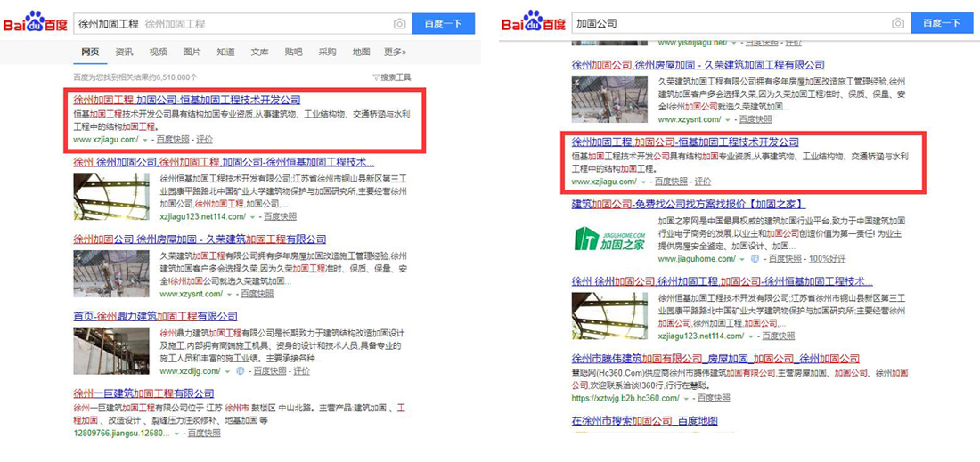Click the Baidu logo on the right page
Viewport: 980px width, 462px height.
point(533,22)
